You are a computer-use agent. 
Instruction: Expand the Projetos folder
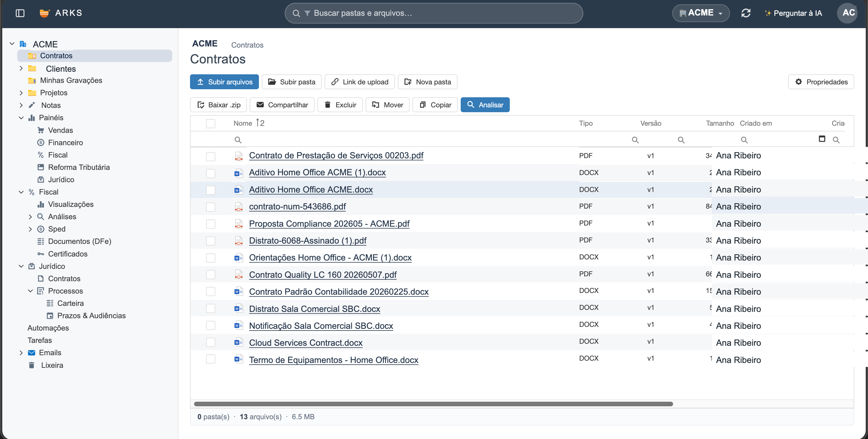click(x=21, y=93)
